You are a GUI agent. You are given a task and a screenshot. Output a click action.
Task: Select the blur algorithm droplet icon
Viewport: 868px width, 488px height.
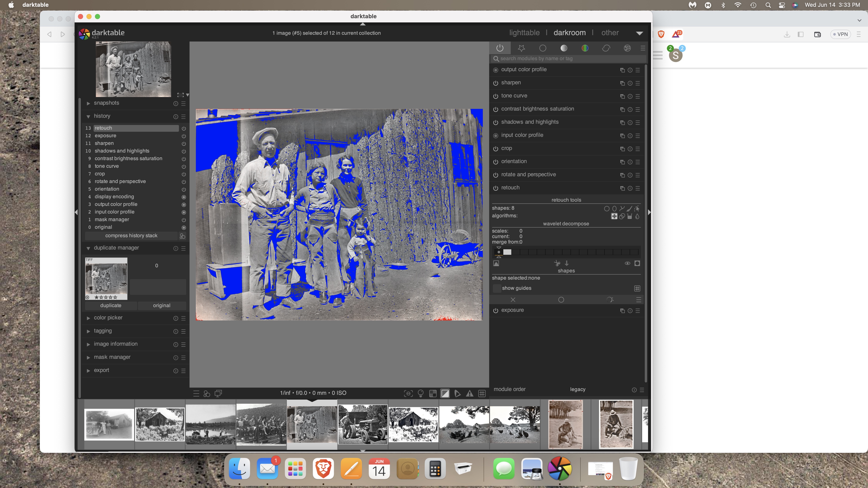[x=637, y=216]
